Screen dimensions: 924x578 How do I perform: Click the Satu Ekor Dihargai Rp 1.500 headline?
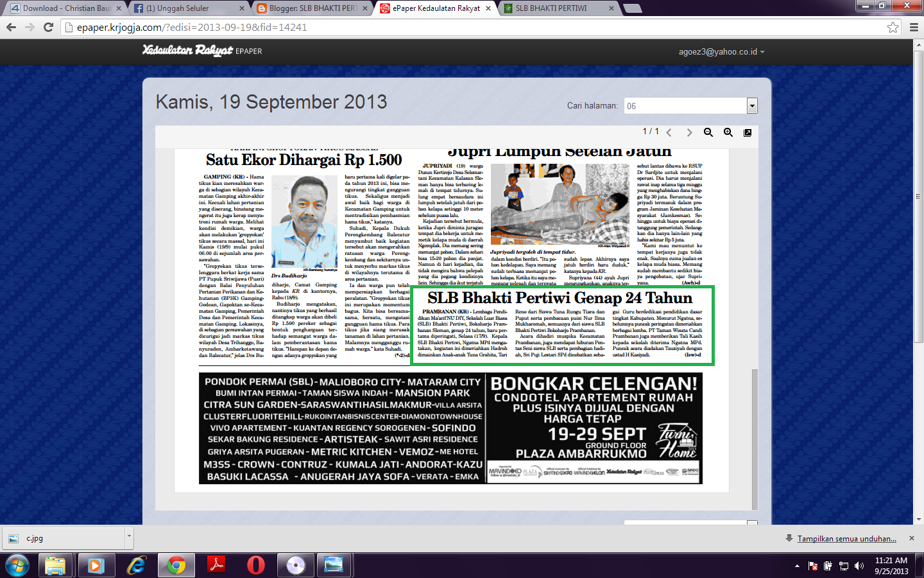click(304, 160)
